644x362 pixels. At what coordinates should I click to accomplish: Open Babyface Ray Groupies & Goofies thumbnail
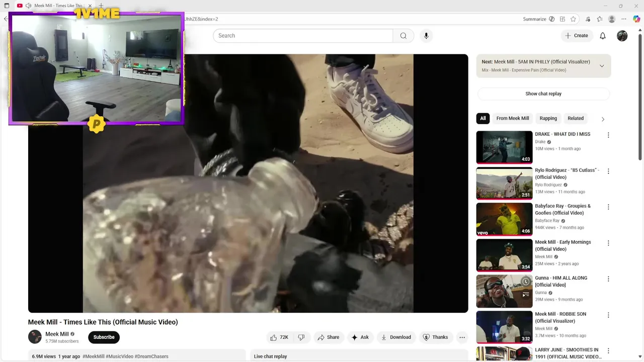[504, 219]
